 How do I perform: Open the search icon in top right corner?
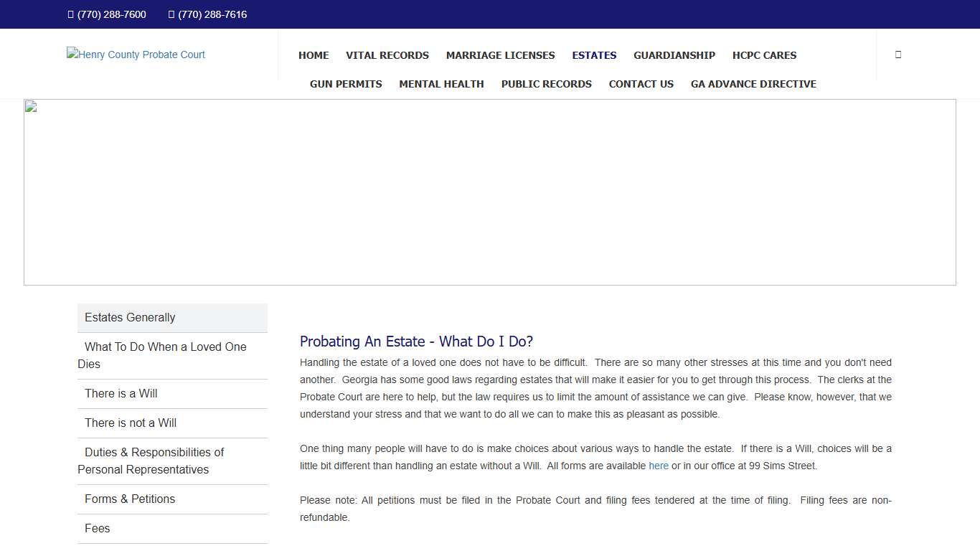point(897,54)
